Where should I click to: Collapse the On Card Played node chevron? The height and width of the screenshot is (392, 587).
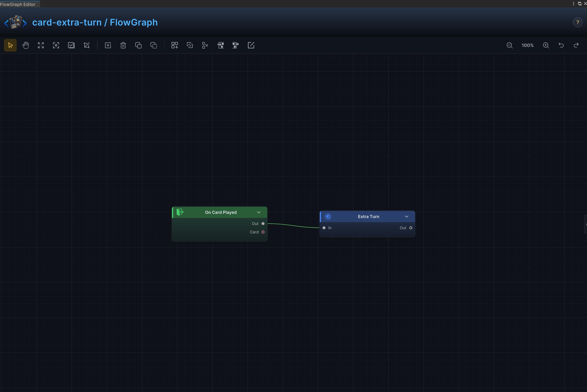tap(259, 212)
